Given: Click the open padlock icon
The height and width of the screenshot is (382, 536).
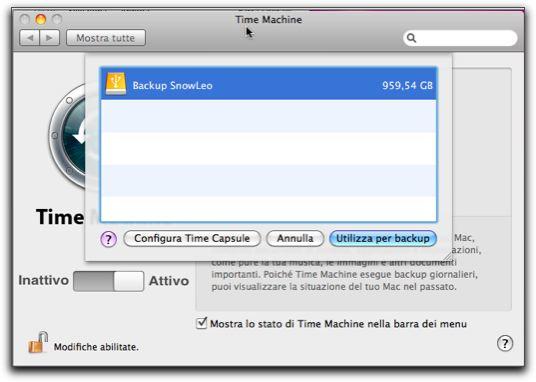Looking at the screenshot, I should pos(38,343).
